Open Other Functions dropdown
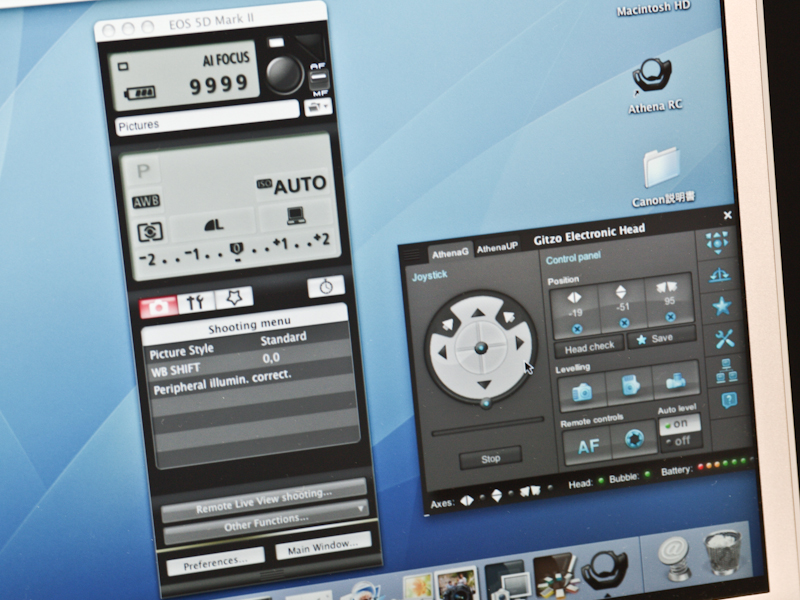 (x=266, y=524)
